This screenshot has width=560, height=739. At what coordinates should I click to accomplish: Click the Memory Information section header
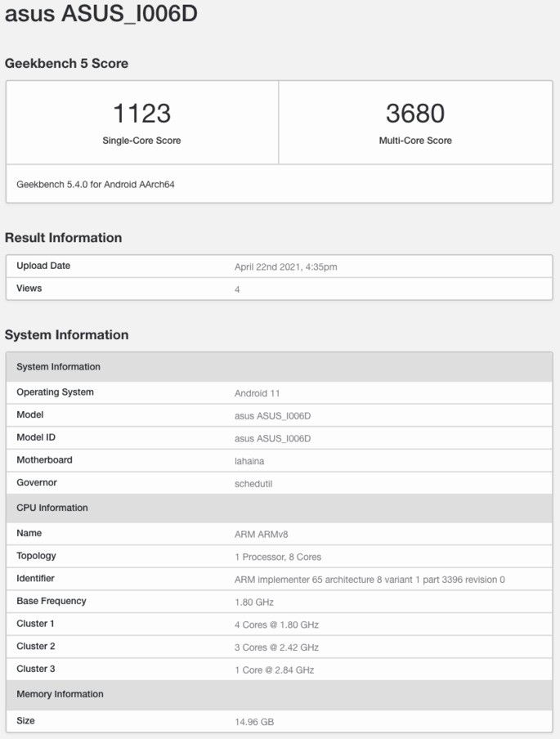click(279, 694)
